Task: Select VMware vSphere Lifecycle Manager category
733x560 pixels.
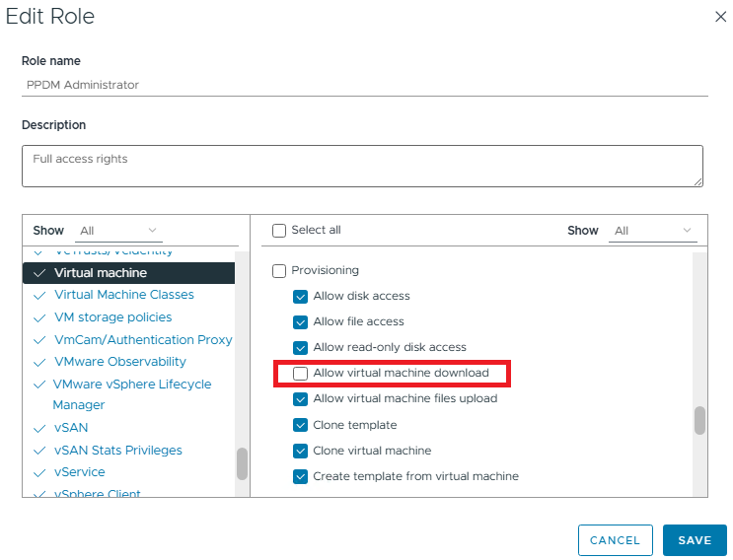Action: pyautogui.click(x=132, y=385)
